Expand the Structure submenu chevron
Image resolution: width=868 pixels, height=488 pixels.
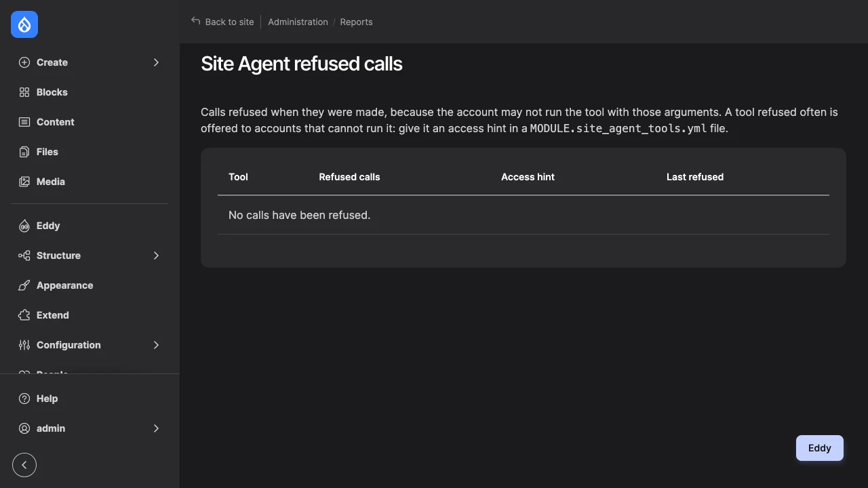156,256
